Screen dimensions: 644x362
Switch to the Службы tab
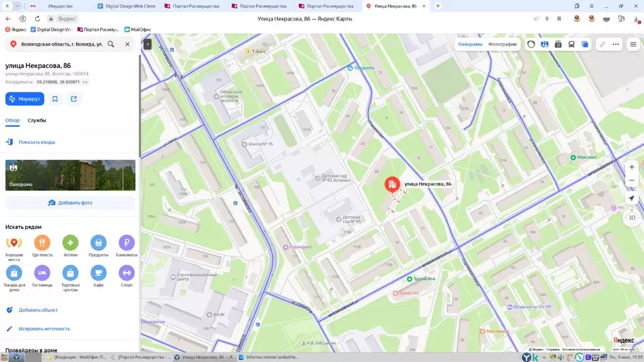37,120
